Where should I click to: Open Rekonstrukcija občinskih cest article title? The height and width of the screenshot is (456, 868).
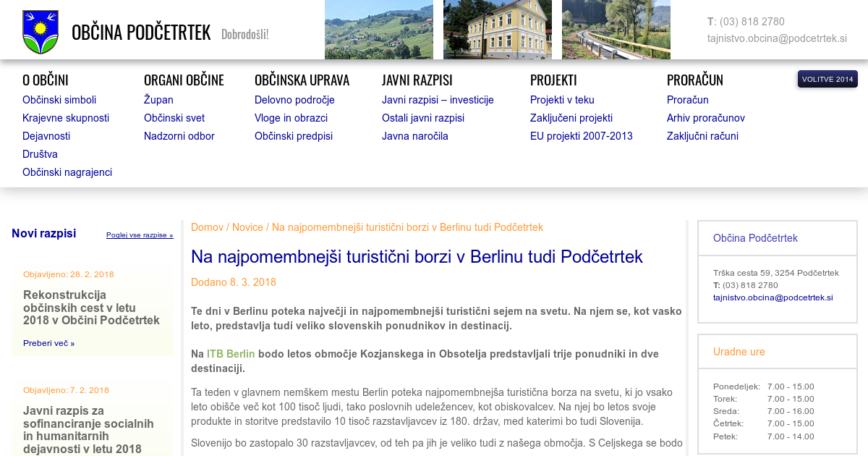[x=91, y=307]
